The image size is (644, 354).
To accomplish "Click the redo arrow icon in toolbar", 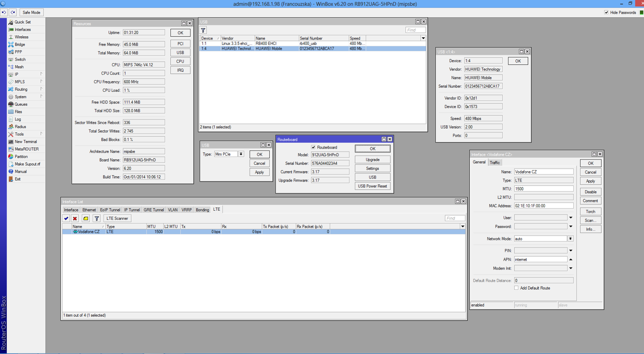I will pyautogui.click(x=13, y=12).
